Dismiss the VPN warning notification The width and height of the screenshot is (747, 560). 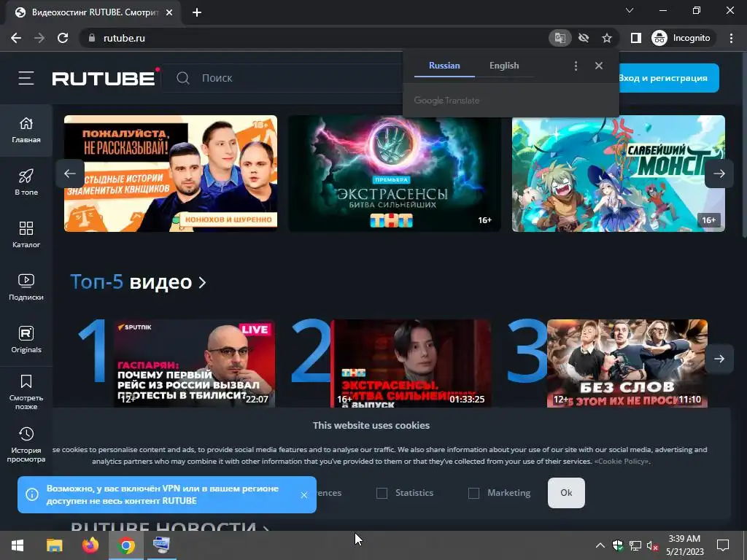[x=304, y=495]
